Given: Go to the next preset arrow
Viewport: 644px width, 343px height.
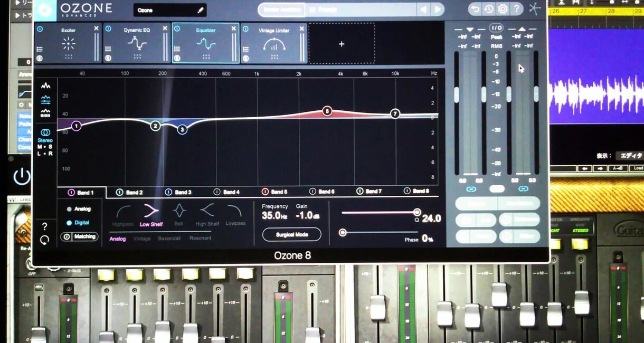Looking at the screenshot, I should pos(437,9).
